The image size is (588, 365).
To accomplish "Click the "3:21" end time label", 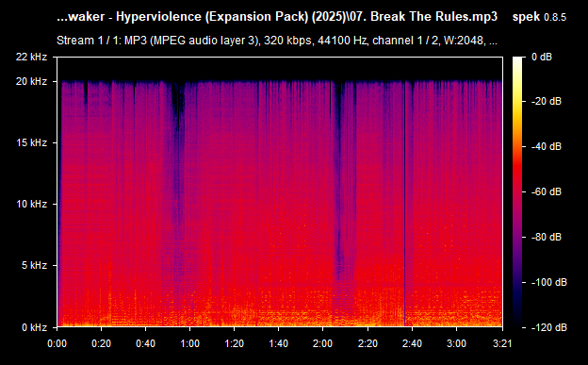I will pos(501,343).
